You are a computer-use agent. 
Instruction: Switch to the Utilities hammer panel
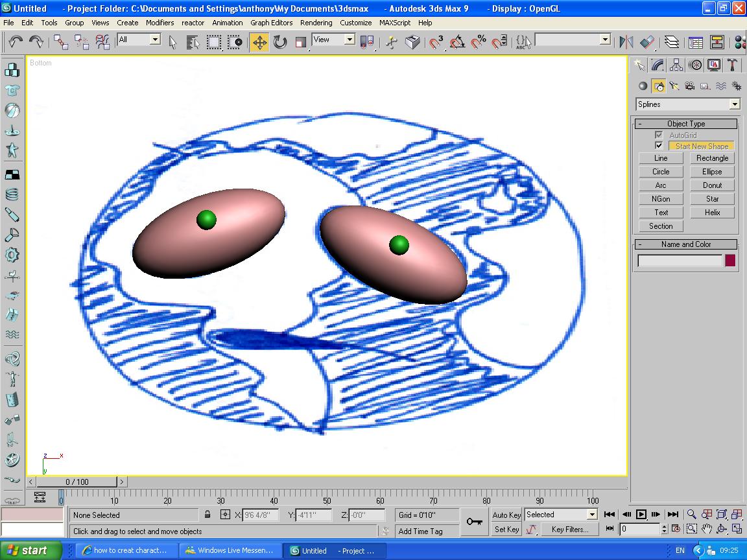point(732,65)
